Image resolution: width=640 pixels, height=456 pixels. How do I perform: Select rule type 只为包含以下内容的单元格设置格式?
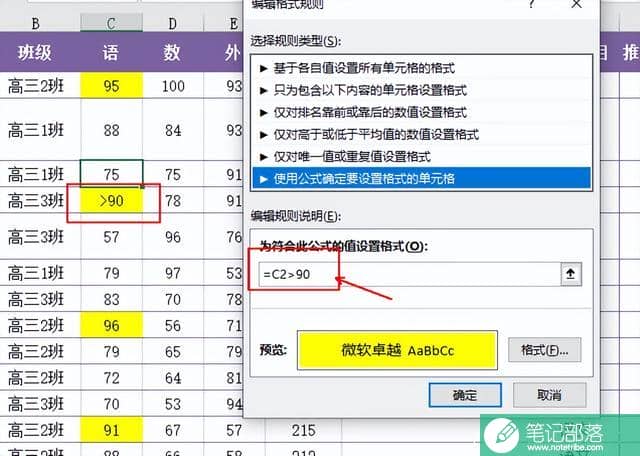422,90
